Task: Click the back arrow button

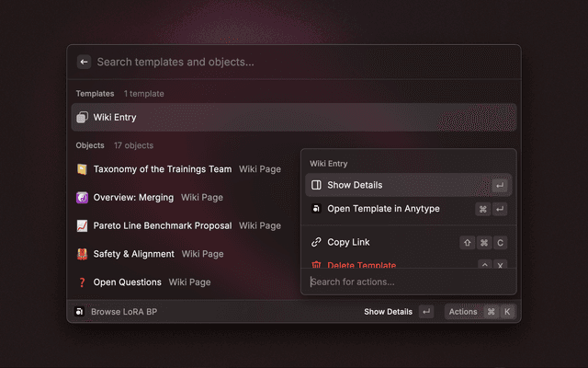Action: point(84,63)
